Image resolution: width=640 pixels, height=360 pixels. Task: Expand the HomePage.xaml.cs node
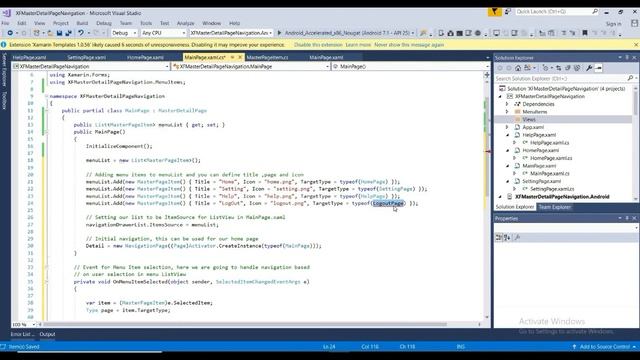click(x=515, y=158)
